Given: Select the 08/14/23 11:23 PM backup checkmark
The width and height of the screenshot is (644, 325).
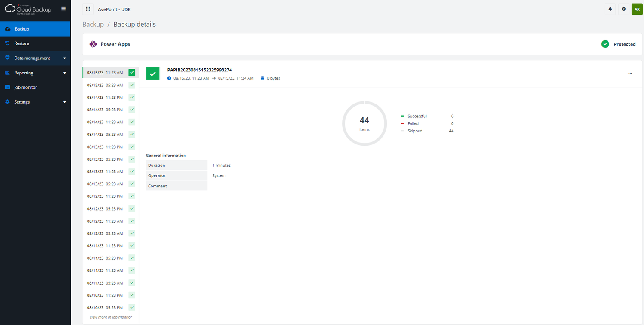Looking at the screenshot, I should point(132,97).
